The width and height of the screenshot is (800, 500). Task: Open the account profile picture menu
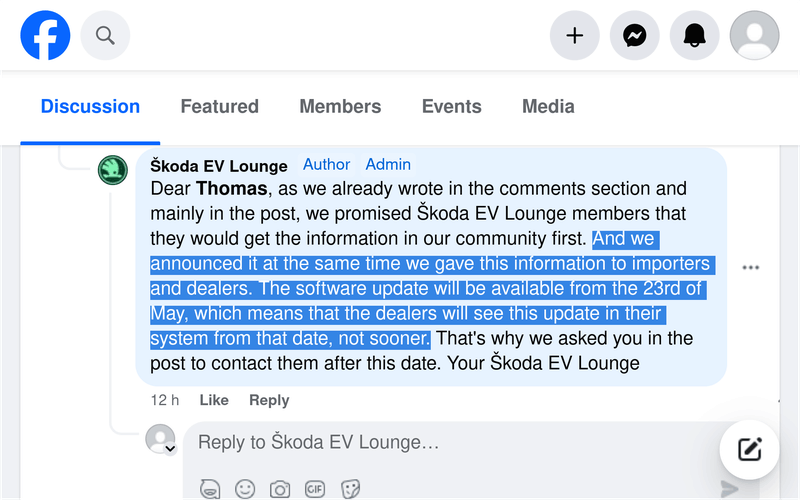point(755,36)
